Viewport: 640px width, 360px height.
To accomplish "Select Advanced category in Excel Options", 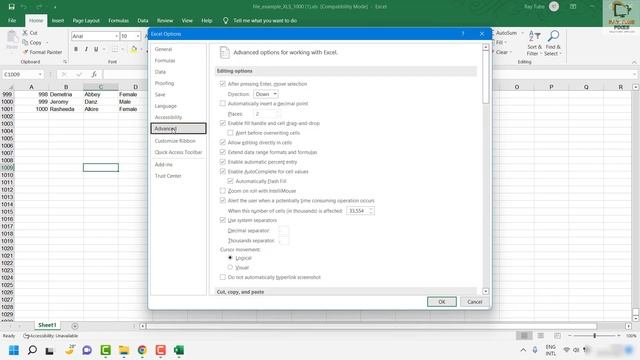I will click(x=178, y=129).
